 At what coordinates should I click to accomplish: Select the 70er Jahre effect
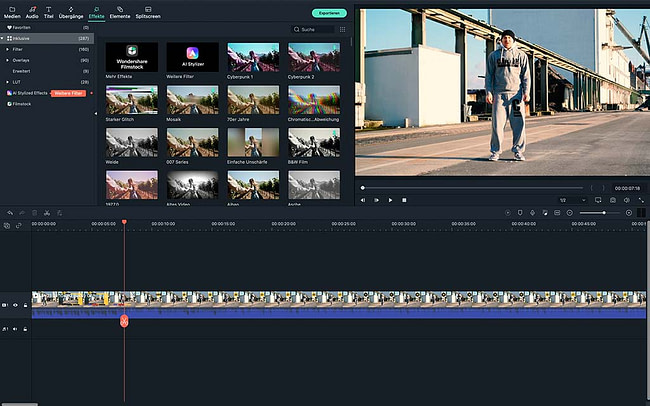pos(253,100)
